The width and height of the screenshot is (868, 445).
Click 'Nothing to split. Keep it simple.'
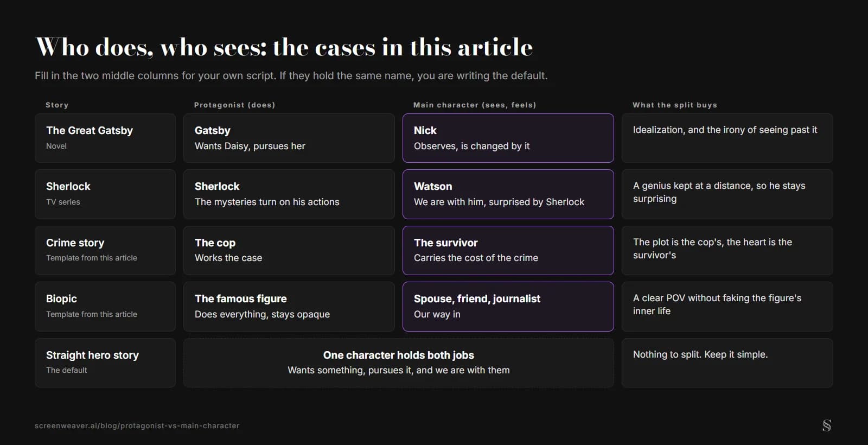[x=700, y=354]
